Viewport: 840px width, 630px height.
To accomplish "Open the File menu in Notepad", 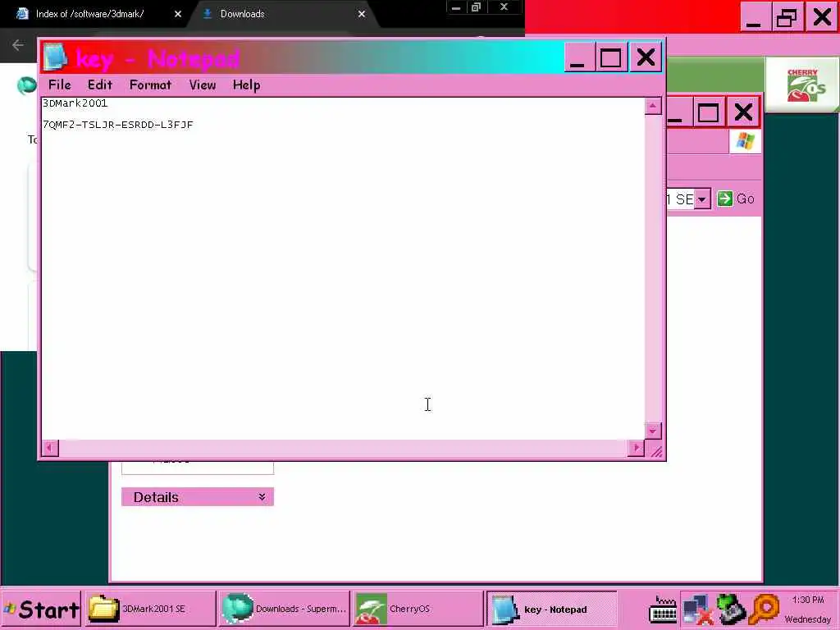I will click(59, 84).
